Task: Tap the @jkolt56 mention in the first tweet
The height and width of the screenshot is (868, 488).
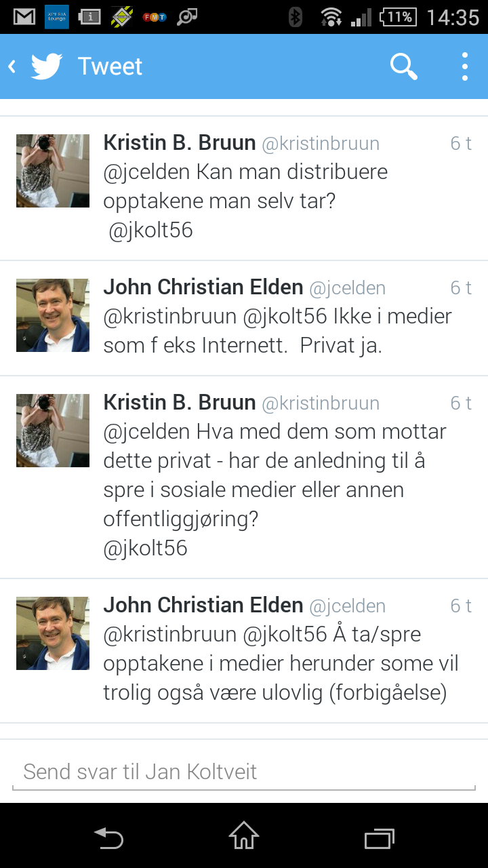Action: (150, 231)
